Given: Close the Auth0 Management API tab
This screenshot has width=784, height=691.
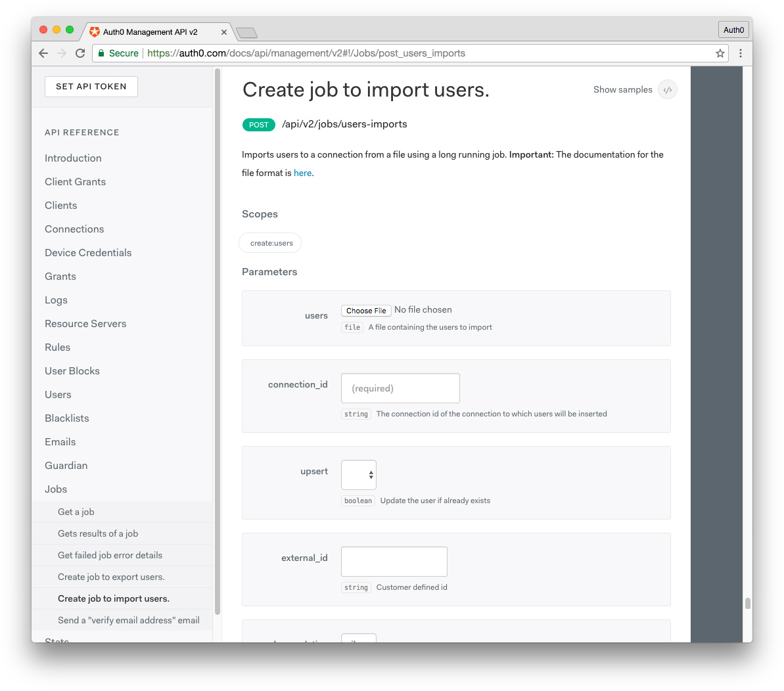Looking at the screenshot, I should click(x=224, y=32).
